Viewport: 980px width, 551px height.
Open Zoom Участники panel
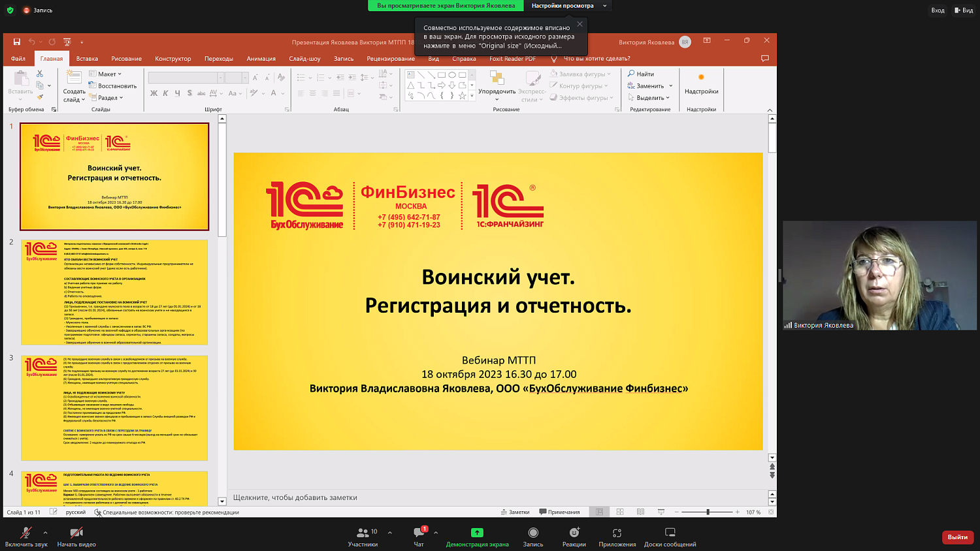[x=363, y=537]
